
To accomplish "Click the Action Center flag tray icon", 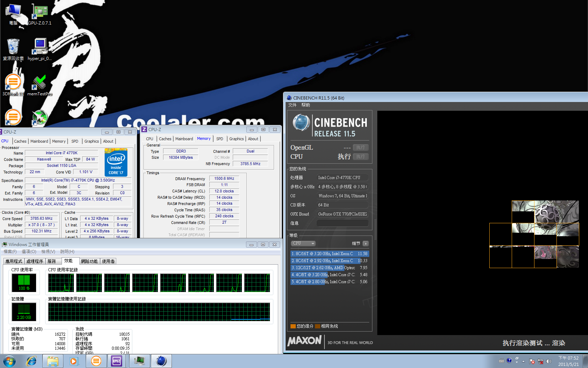I will click(532, 361).
